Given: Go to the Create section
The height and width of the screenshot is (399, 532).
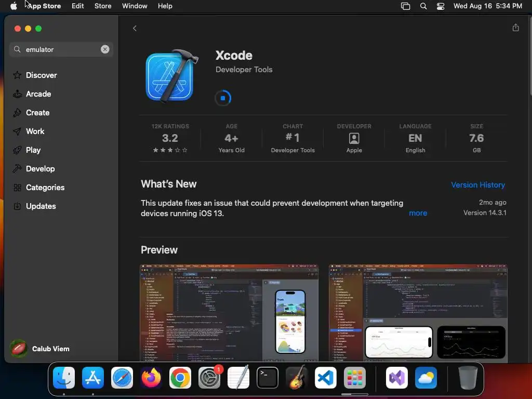Looking at the screenshot, I should tap(37, 113).
